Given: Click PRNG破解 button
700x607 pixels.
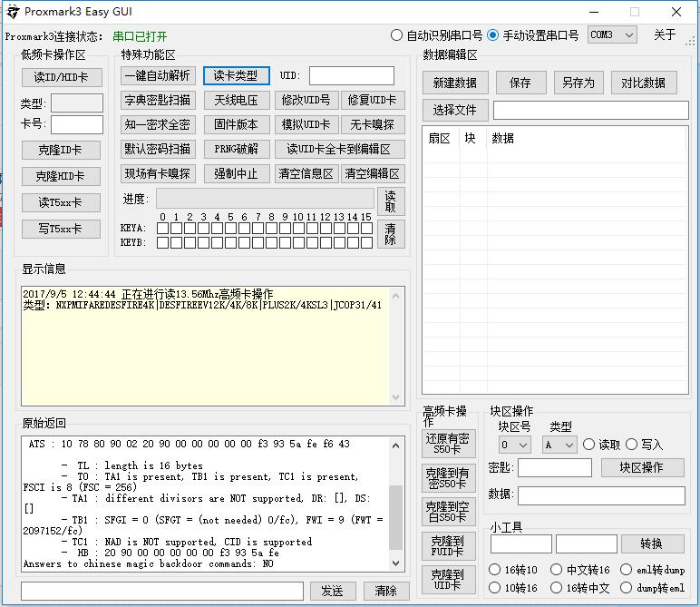Looking at the screenshot, I should (x=236, y=149).
